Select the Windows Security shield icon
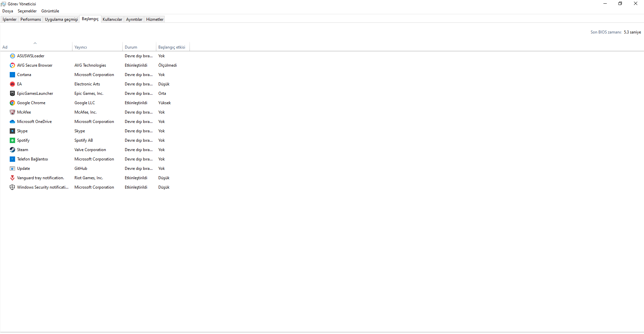Image resolution: width=644 pixels, height=334 pixels. pos(12,187)
